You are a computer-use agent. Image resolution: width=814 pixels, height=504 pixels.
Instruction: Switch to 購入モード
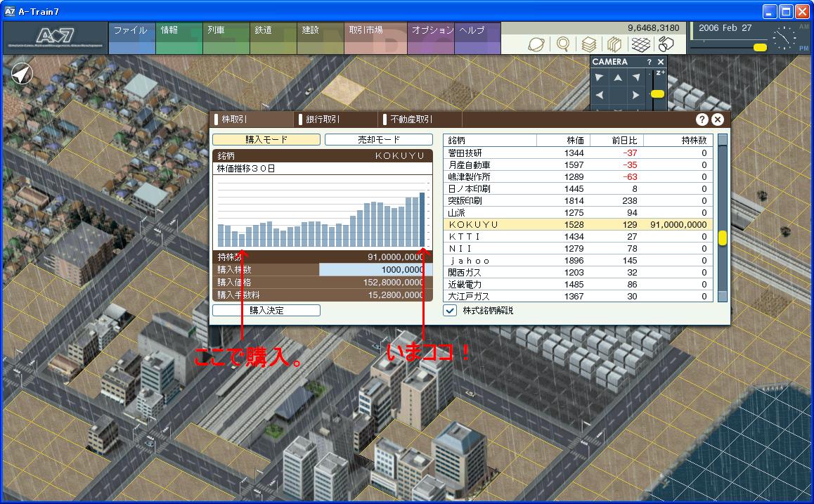[x=266, y=140]
